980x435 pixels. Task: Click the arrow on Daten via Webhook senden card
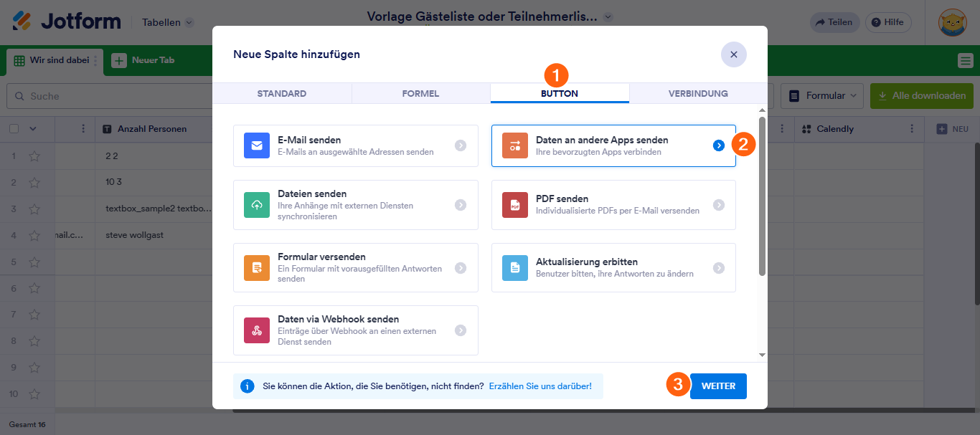(461, 330)
